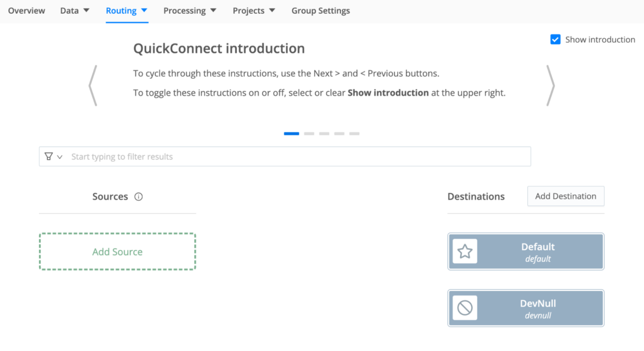
Task: Open the Default destination tile
Action: [526, 251]
